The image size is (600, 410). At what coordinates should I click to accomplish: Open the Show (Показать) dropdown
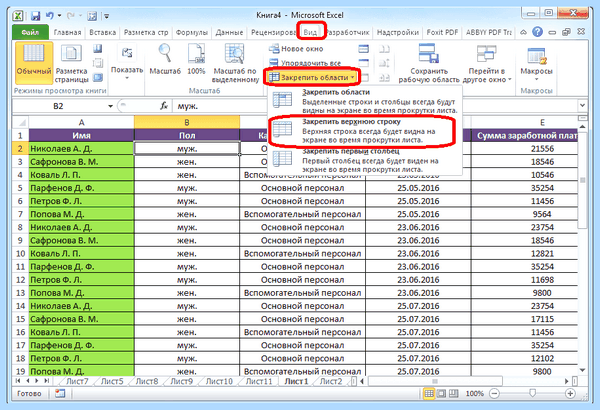127,63
